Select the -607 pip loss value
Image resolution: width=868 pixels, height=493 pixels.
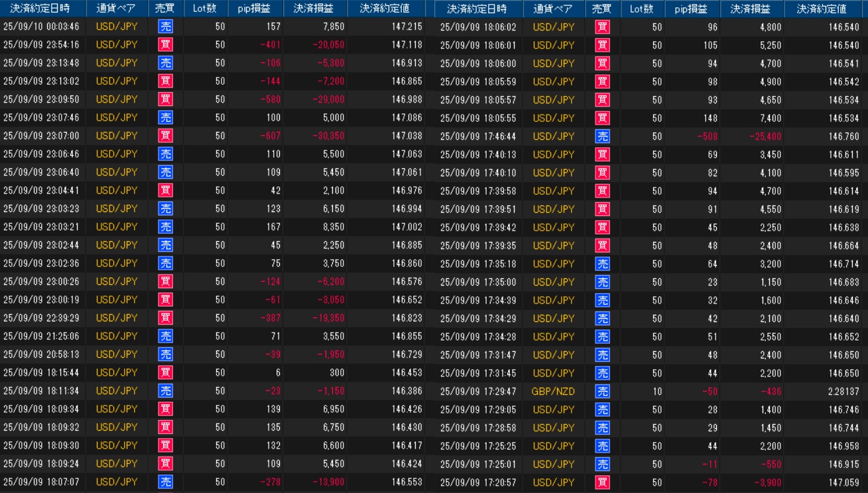[x=271, y=136]
